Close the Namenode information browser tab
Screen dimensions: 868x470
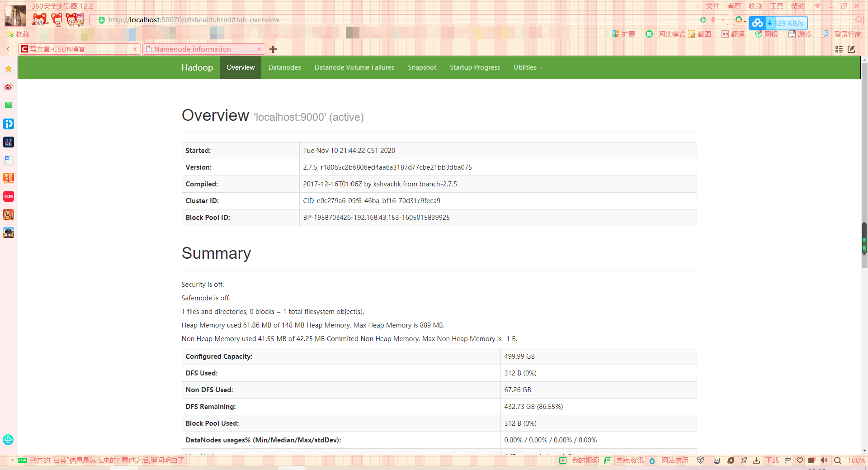pyautogui.click(x=259, y=49)
